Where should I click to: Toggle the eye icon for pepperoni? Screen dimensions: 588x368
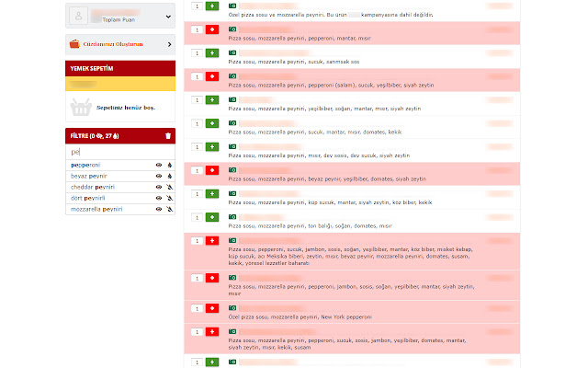click(159, 166)
